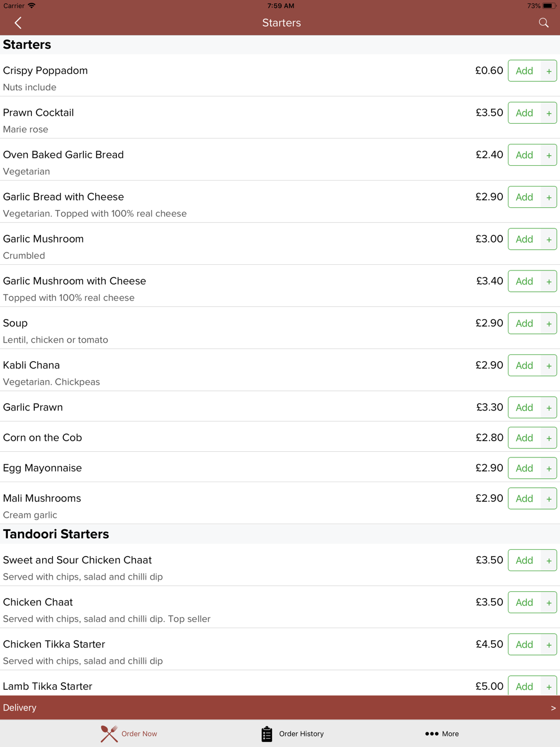
Task: Tap the plus icon for Crispy Poppadom
Action: 549,71
